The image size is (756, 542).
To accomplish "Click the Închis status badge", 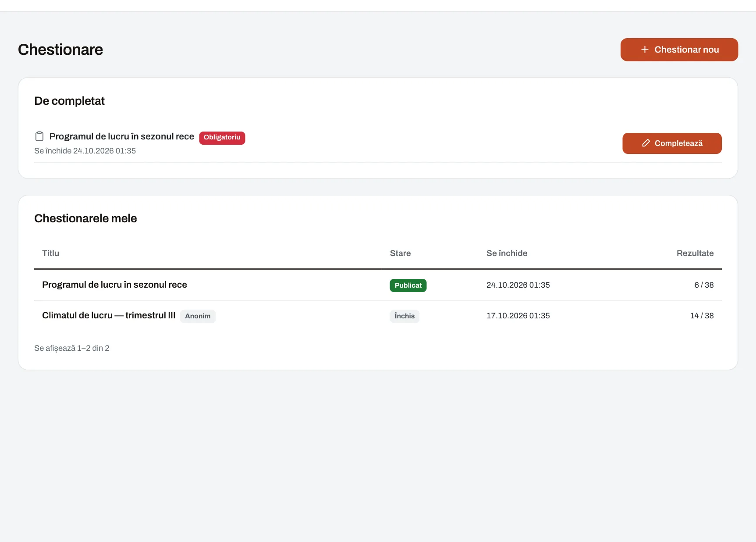I will pyautogui.click(x=405, y=316).
